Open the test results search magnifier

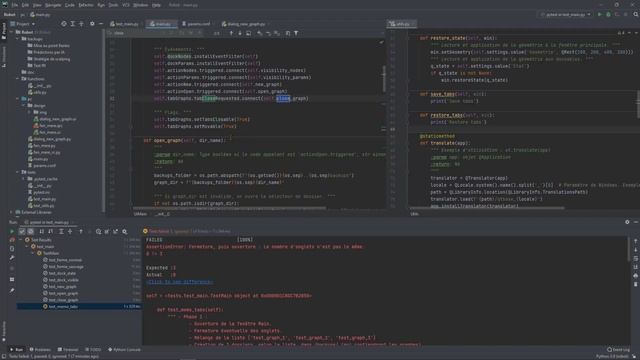124,231
